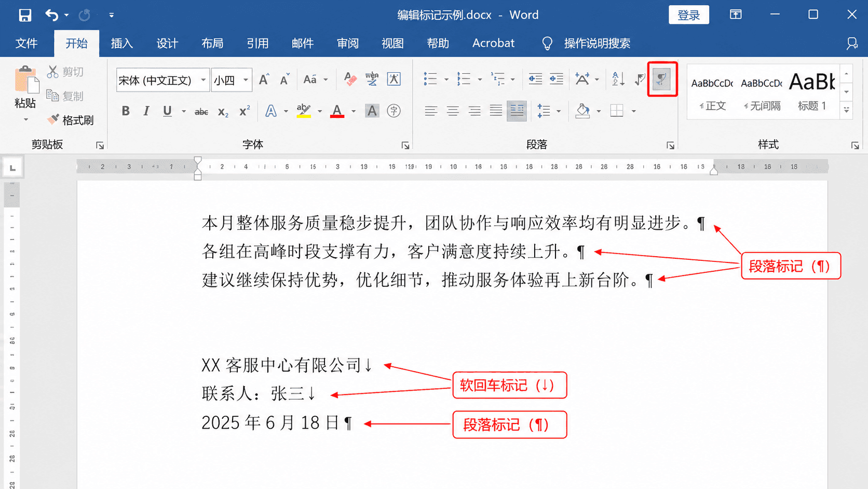This screenshot has height=489, width=868.
Task: Sort text with the A-Z sort icon
Action: (x=618, y=79)
